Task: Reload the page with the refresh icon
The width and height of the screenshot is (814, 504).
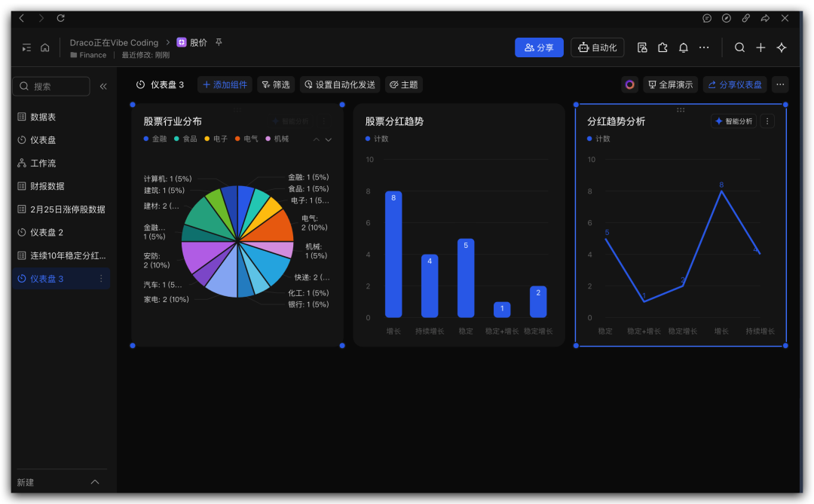Action: (x=61, y=18)
